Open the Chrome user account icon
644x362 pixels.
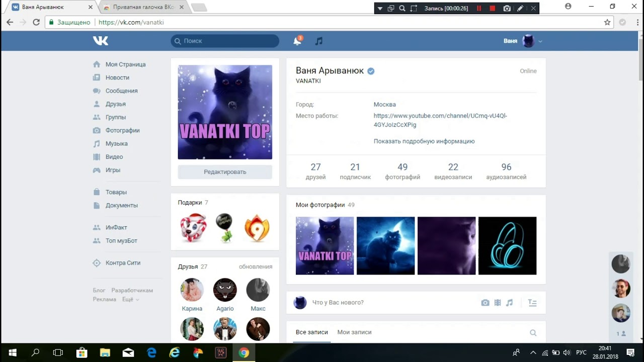point(568,7)
